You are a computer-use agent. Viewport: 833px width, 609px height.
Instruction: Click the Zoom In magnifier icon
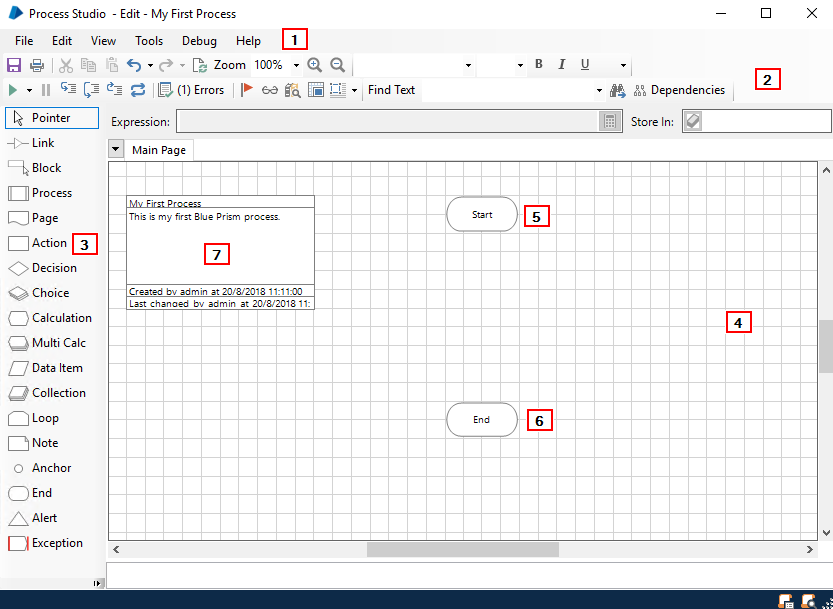coord(315,65)
